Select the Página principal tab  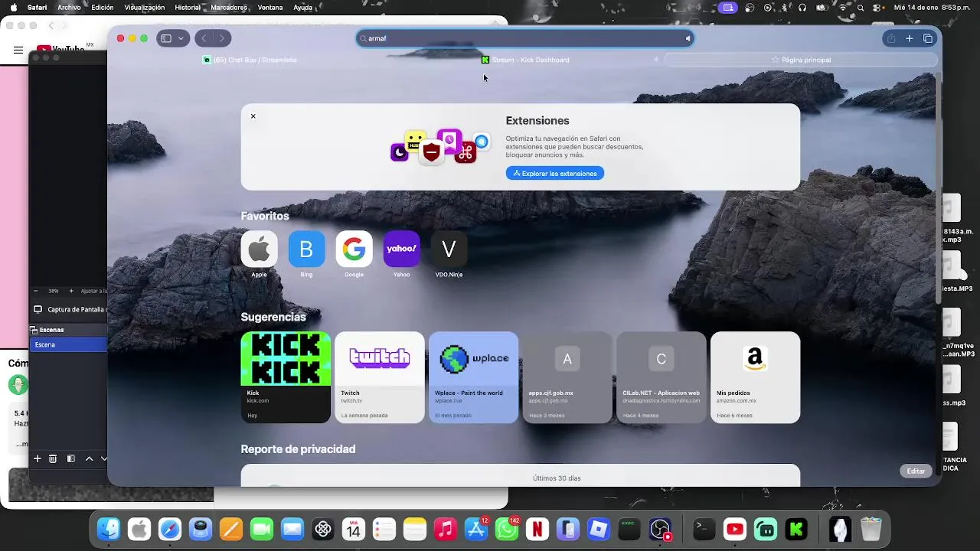pyautogui.click(x=801, y=60)
